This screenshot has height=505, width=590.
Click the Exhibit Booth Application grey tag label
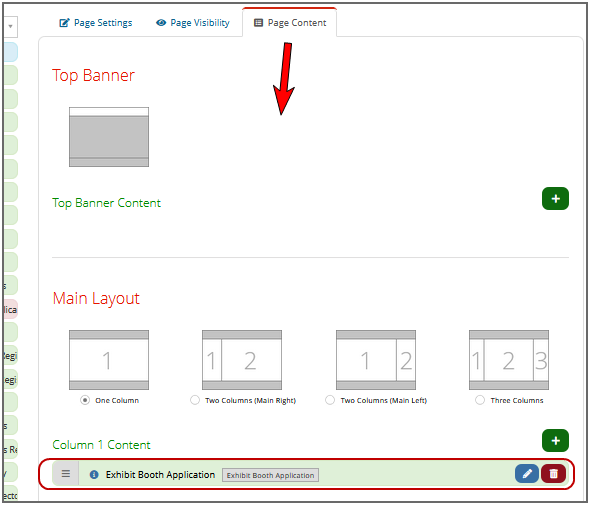(270, 475)
